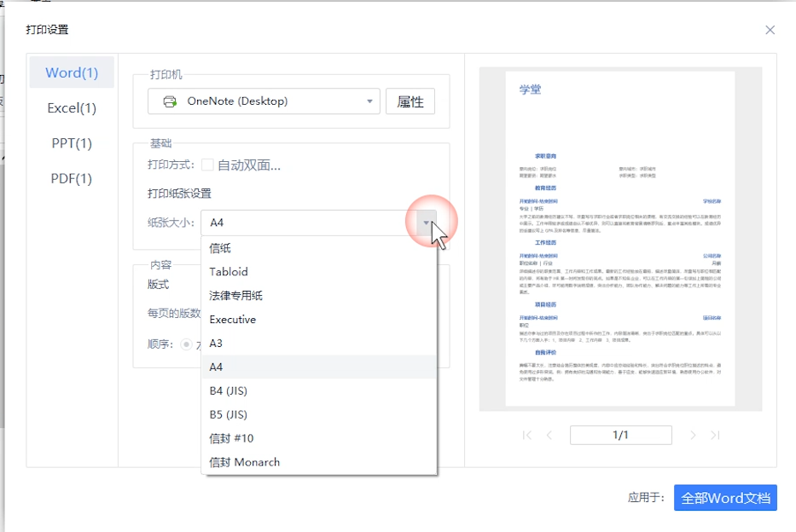Collapse the paper size dropdown arrow
This screenshot has width=796, height=532.
(x=427, y=223)
